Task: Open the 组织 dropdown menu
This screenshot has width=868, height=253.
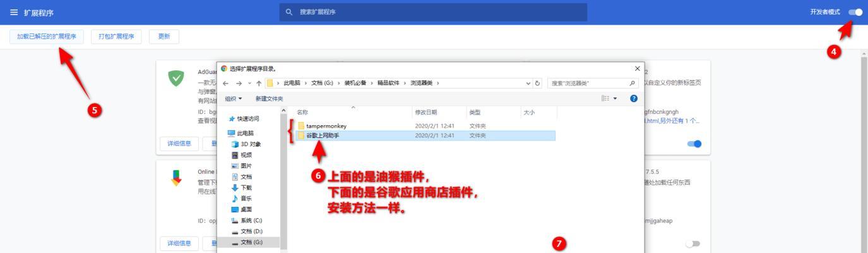Action: tap(234, 99)
